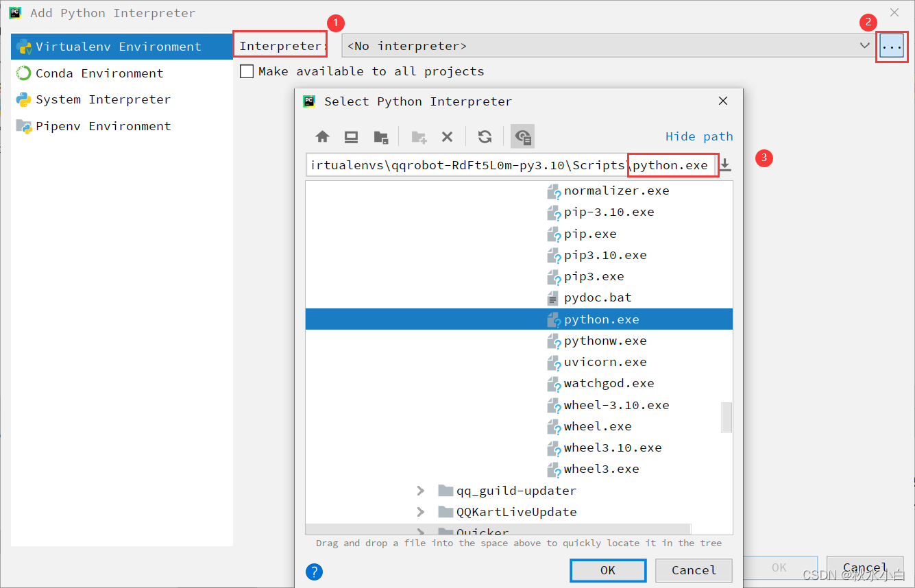Enable Make available to all projects
Viewport: 915px width, 588px height.
click(247, 71)
